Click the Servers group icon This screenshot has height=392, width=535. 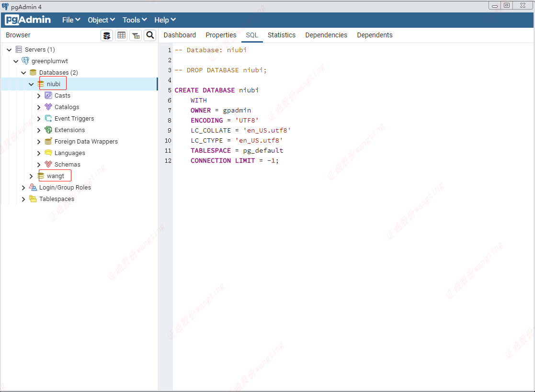(x=19, y=49)
